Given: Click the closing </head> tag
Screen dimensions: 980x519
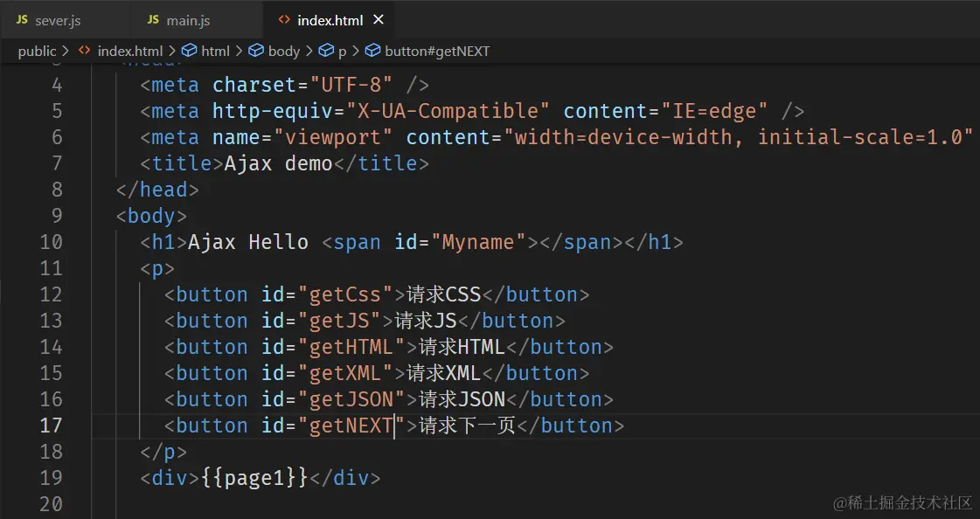Looking at the screenshot, I should pos(157,190).
